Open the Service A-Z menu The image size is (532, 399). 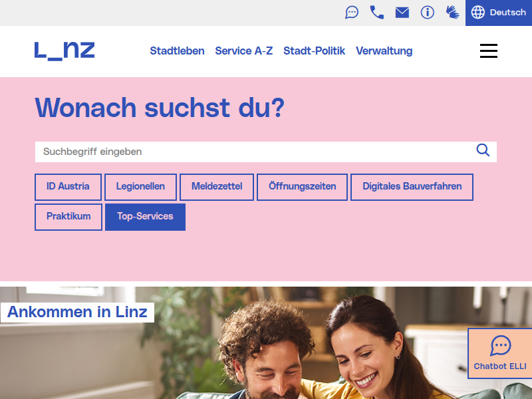click(x=243, y=51)
